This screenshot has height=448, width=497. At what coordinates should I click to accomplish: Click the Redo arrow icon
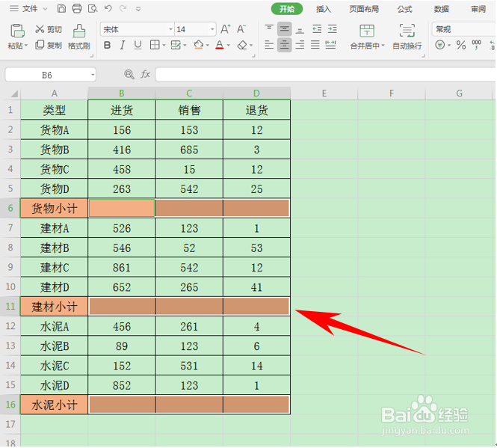click(x=123, y=8)
